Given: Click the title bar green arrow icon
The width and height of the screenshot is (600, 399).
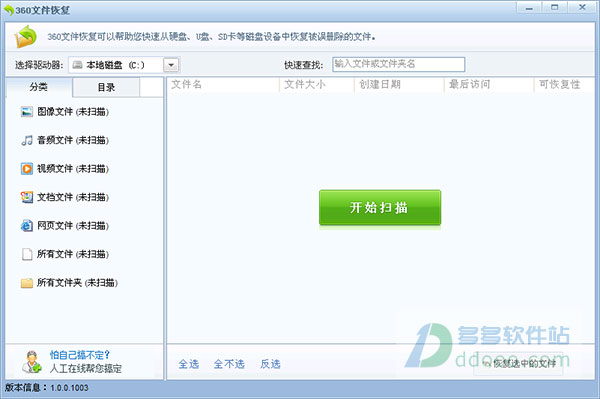Looking at the screenshot, I should point(8,10).
